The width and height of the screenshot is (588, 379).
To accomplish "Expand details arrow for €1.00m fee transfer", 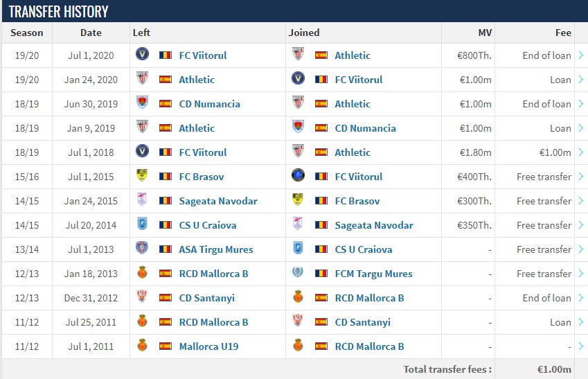I will tap(580, 152).
